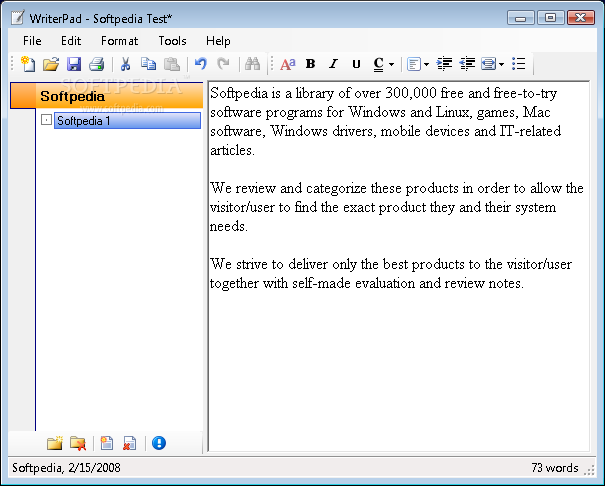Screen dimensions: 605x486
Task: Open the Tools menu
Action: tap(172, 41)
